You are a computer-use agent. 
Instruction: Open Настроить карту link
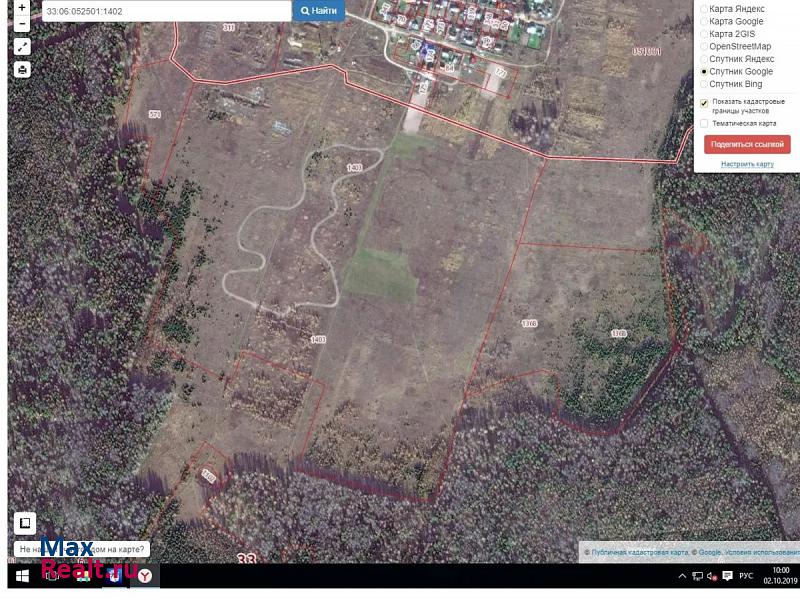pyautogui.click(x=746, y=164)
